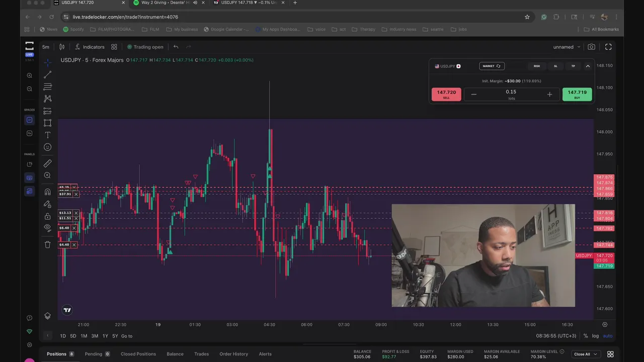Screen dimensions: 644x362
Task: Open the emoji icons tool
Action: [47, 147]
